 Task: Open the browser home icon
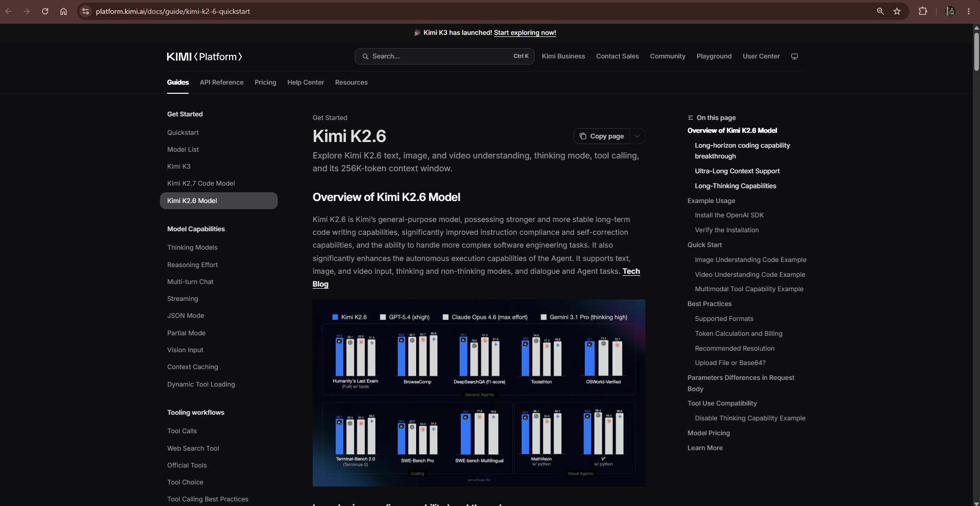pyautogui.click(x=64, y=11)
